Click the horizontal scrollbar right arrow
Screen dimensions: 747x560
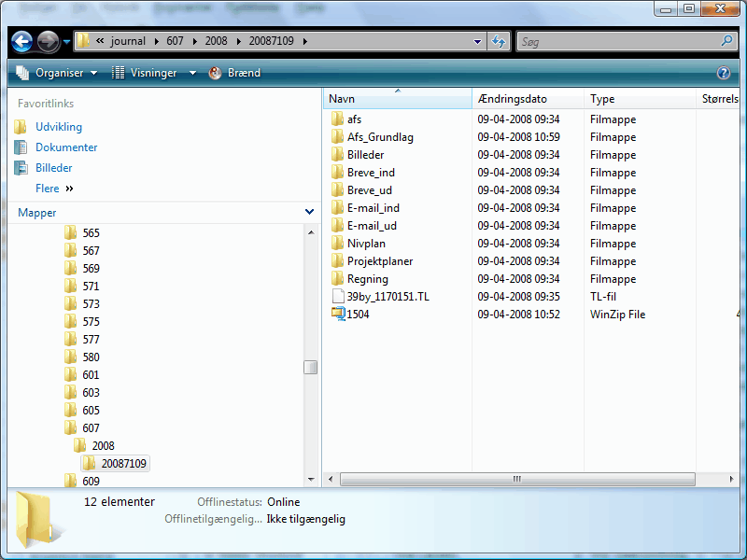point(731,479)
